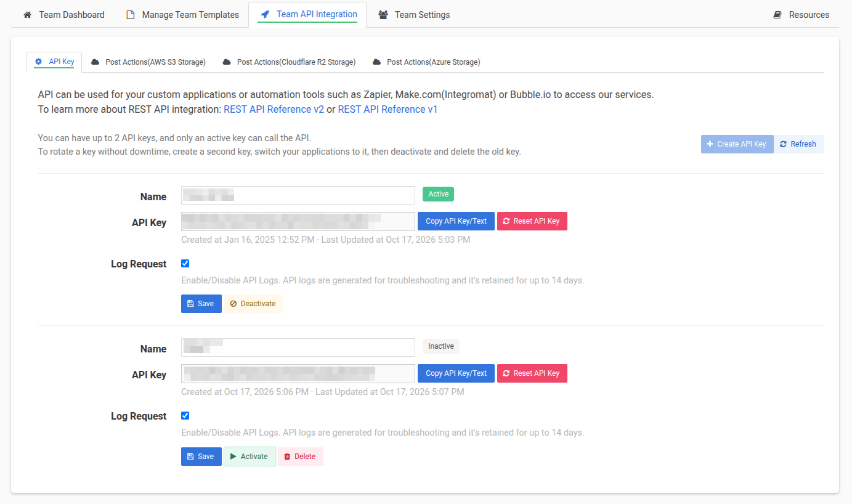Click the cloud icon on Cloudflare R2 tab

227,62
